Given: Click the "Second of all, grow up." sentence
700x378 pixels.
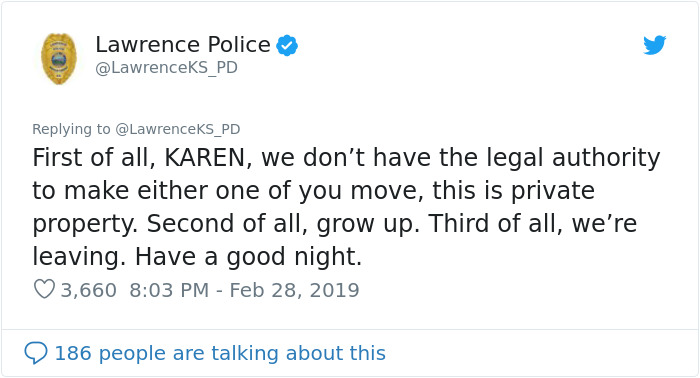Looking at the screenshot, I should pos(283,224).
